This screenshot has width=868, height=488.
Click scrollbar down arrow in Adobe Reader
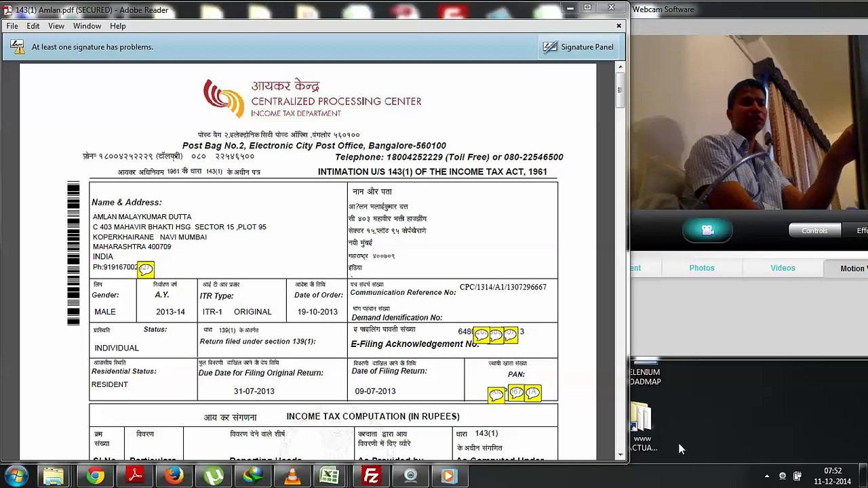pyautogui.click(x=620, y=455)
